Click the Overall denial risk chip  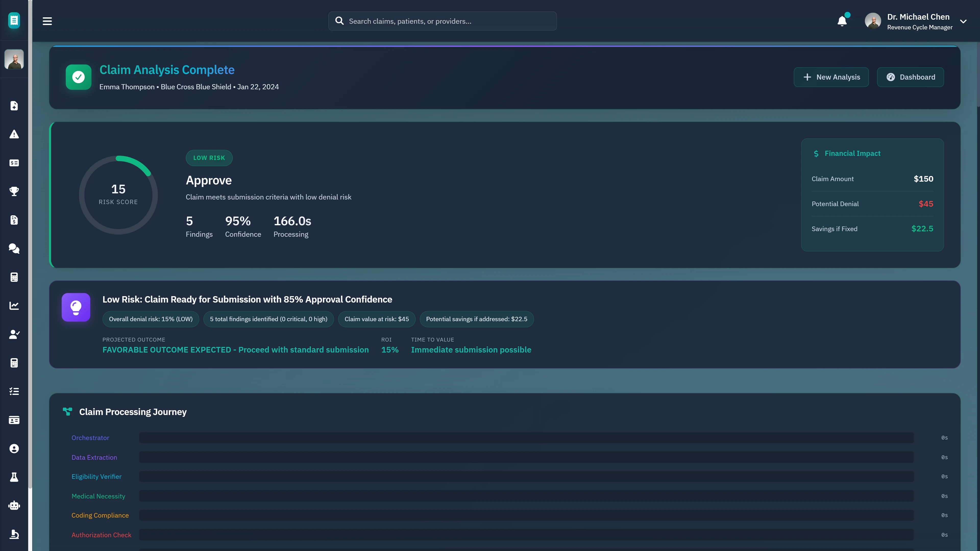click(151, 319)
